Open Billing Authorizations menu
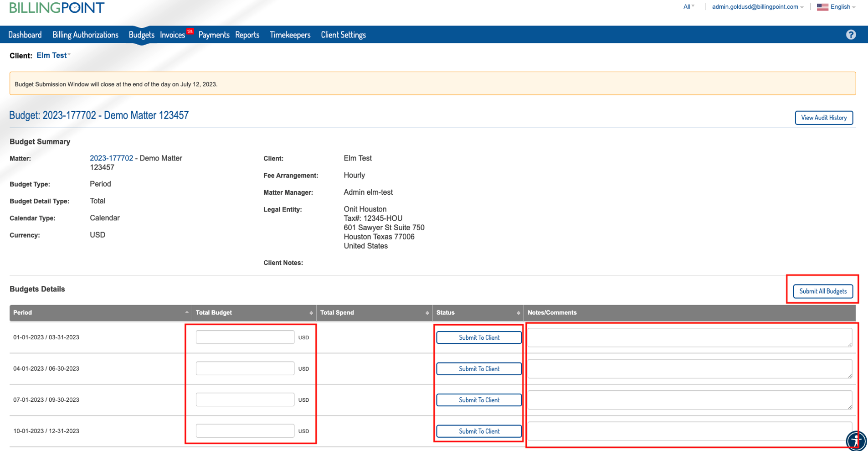 [86, 35]
